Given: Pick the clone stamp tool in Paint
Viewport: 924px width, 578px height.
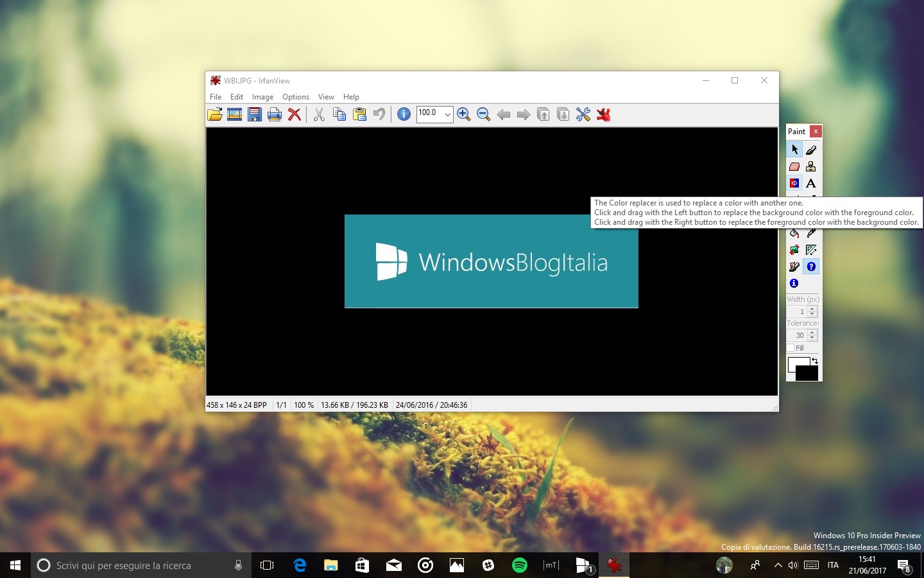Looking at the screenshot, I should (x=811, y=166).
